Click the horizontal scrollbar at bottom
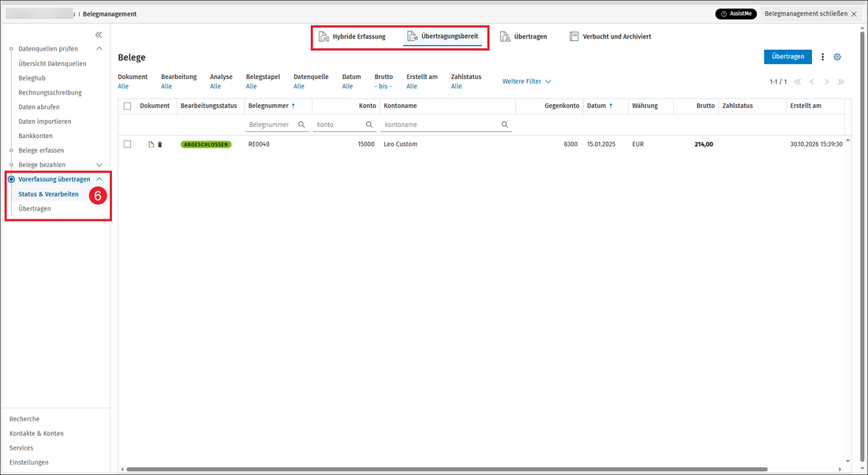Image resolution: width=868 pixels, height=475 pixels. click(447, 469)
